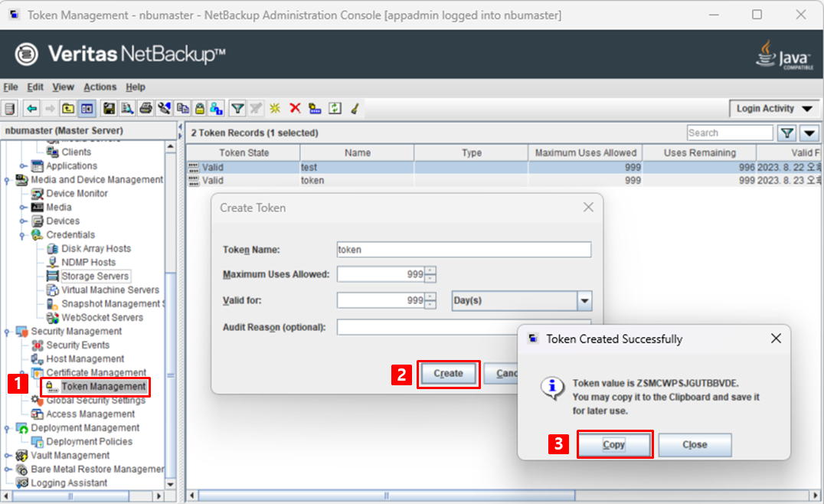Click the broom cleanup toolbar icon

pos(355,109)
